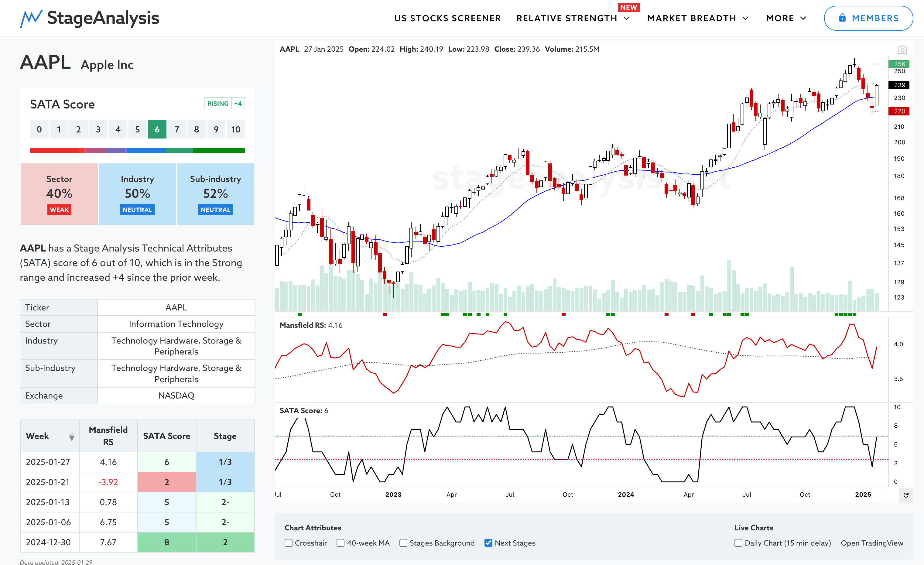Click the 2024 time axis label
This screenshot has width=924, height=565.
(626, 495)
